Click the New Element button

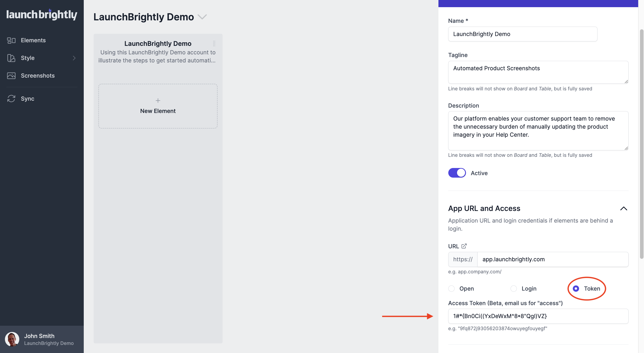pyautogui.click(x=158, y=106)
